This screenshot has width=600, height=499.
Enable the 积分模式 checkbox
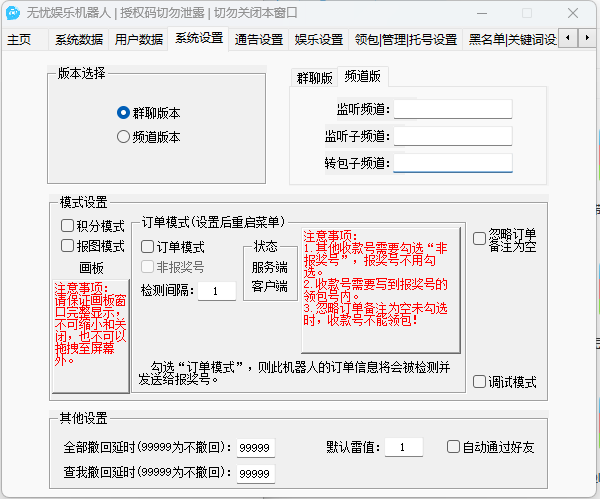click(x=68, y=226)
